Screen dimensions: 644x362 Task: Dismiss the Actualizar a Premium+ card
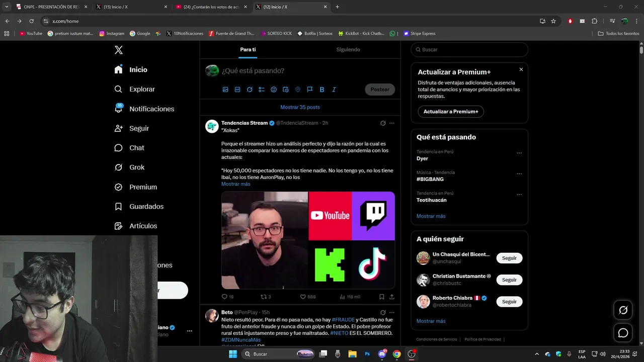click(x=521, y=69)
